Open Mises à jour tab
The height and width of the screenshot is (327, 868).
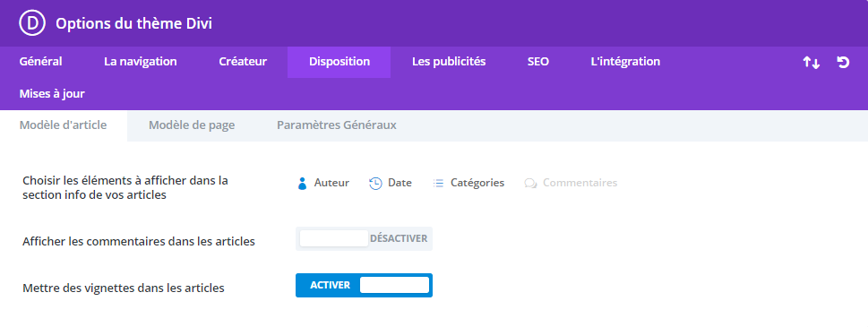click(52, 94)
